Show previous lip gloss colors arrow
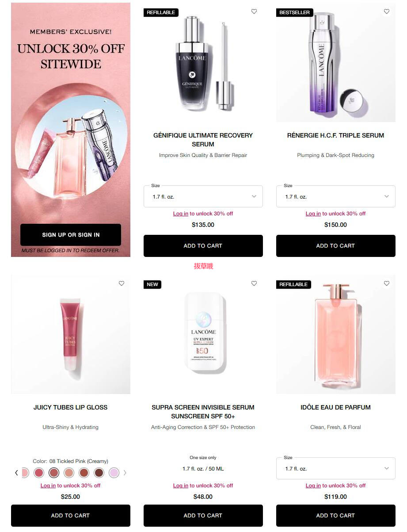The image size is (407, 532). 16,473
